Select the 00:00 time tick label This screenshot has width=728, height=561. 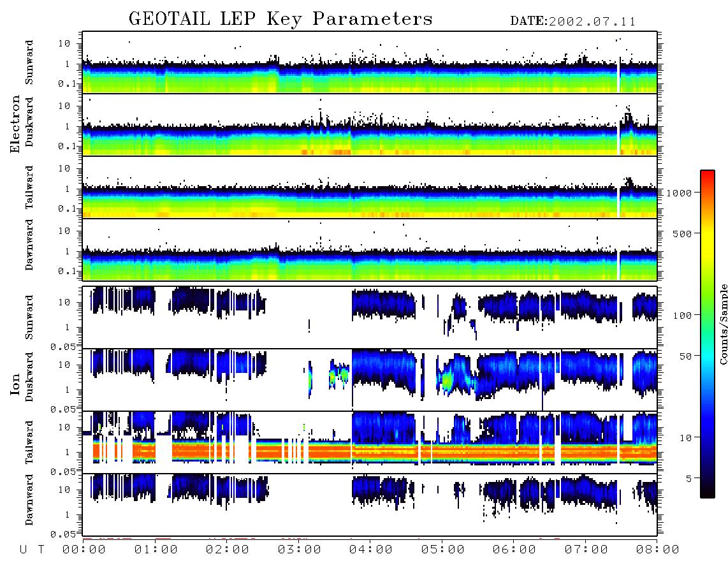84,550
